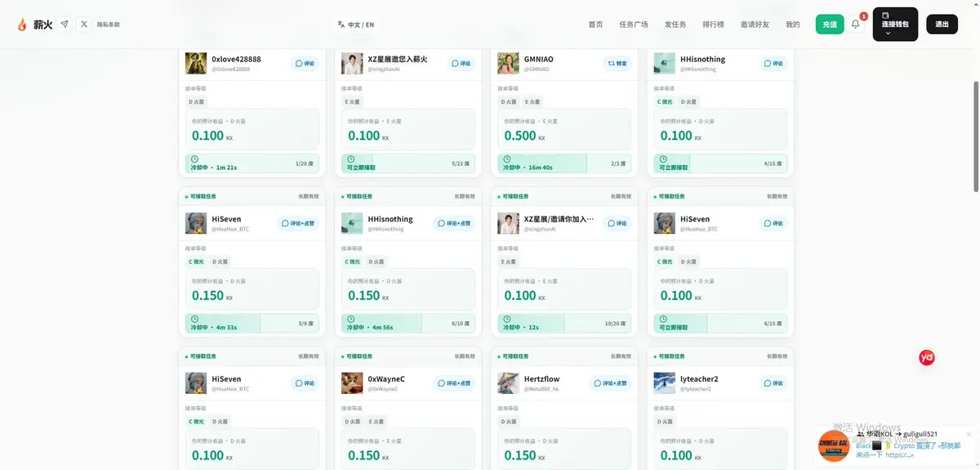Open the Telegram paper-plane icon in header
Screen dimensions: 980x470
tap(65, 25)
